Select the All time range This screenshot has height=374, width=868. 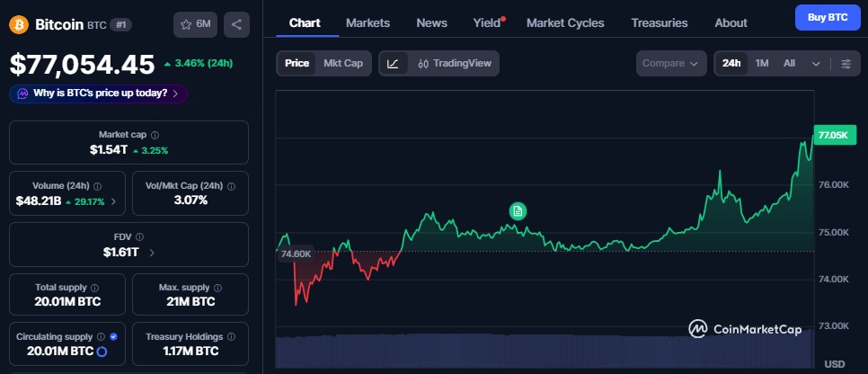tap(790, 63)
